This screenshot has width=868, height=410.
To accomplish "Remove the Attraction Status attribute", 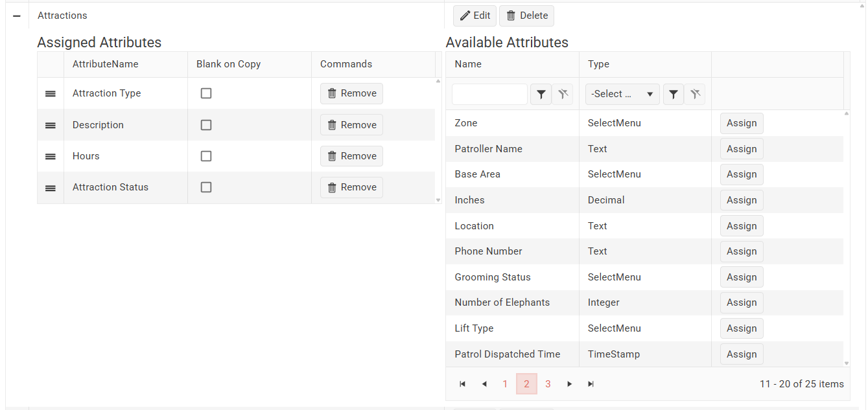I will pos(351,187).
